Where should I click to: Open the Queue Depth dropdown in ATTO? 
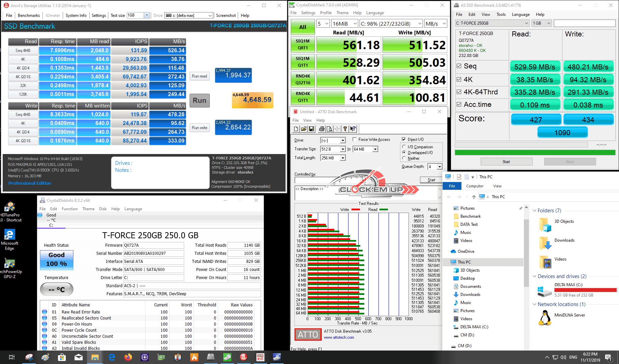coord(440,167)
